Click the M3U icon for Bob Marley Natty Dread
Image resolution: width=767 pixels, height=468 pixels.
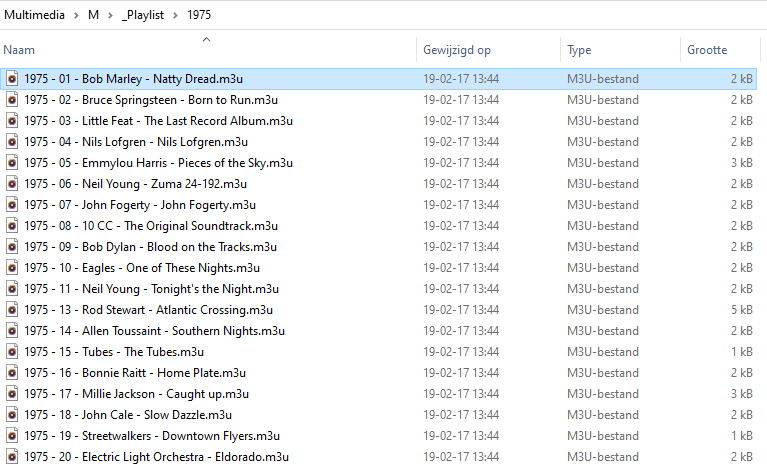point(12,79)
